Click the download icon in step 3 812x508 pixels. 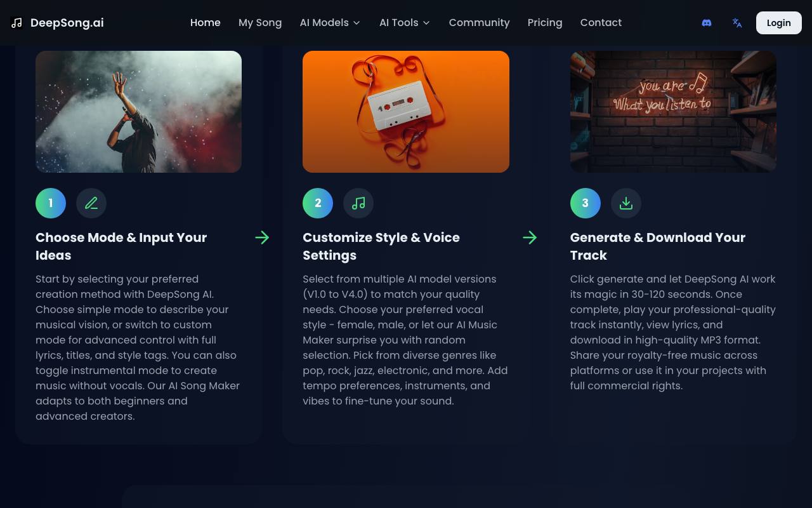point(626,203)
